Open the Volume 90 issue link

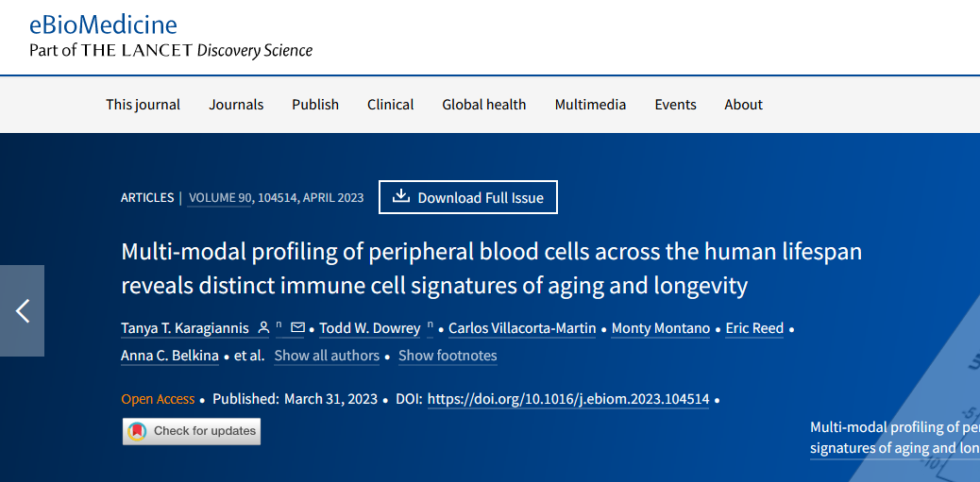[x=220, y=198]
